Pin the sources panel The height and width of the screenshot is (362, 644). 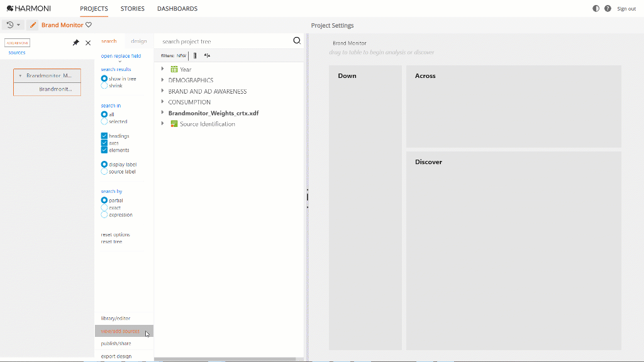[75, 43]
